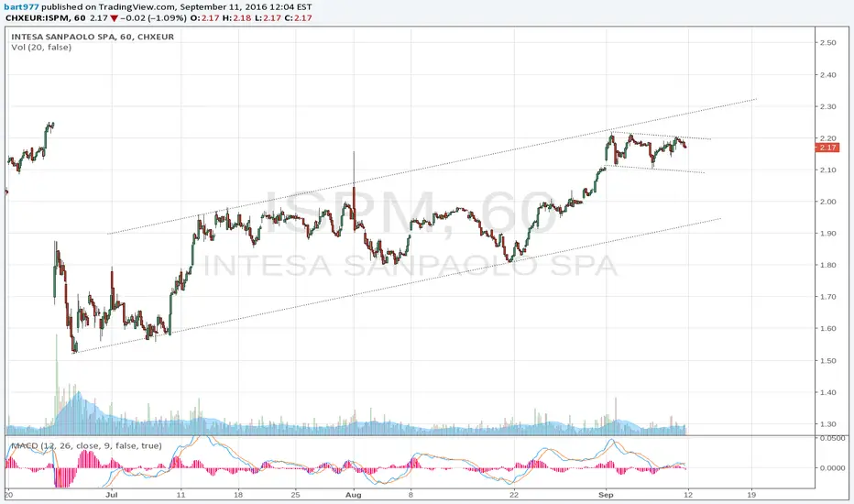Open the bart977 author profile link
This screenshot has width=854, height=504.
[21, 7]
